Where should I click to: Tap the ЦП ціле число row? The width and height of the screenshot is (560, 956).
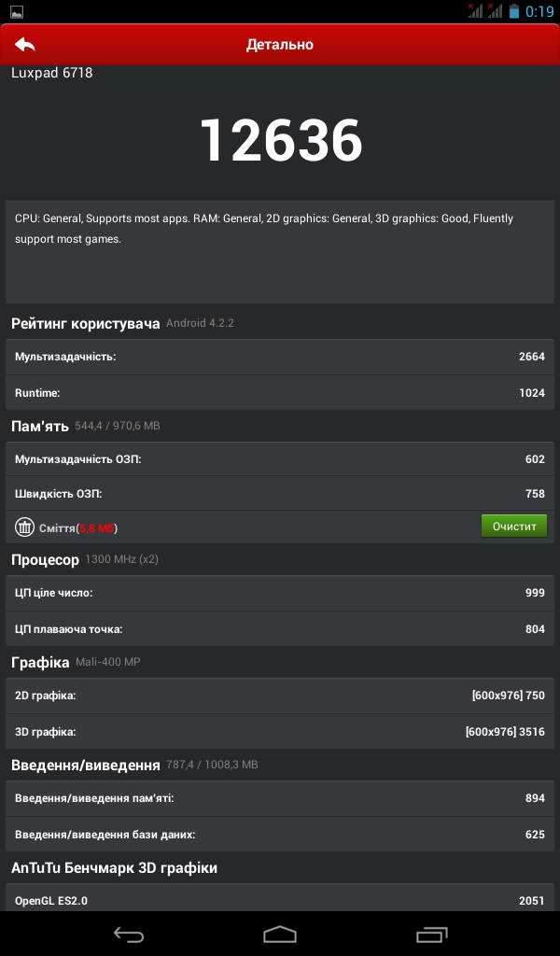coord(280,593)
